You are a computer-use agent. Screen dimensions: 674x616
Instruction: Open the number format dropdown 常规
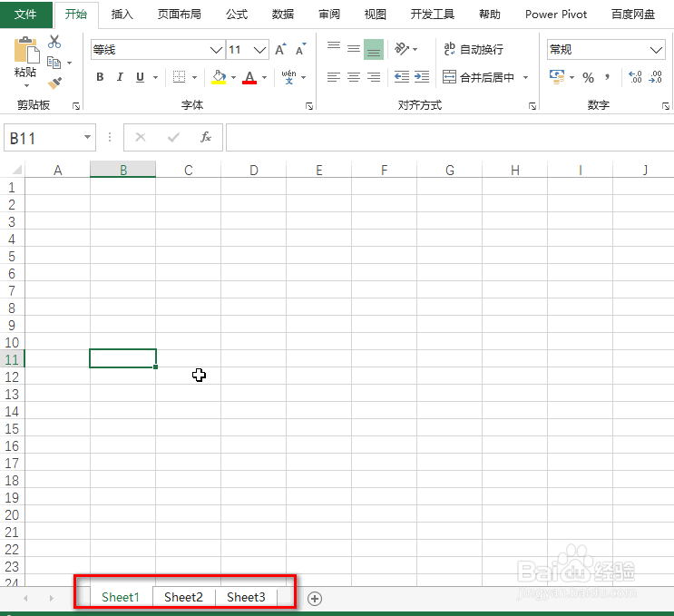coord(656,50)
